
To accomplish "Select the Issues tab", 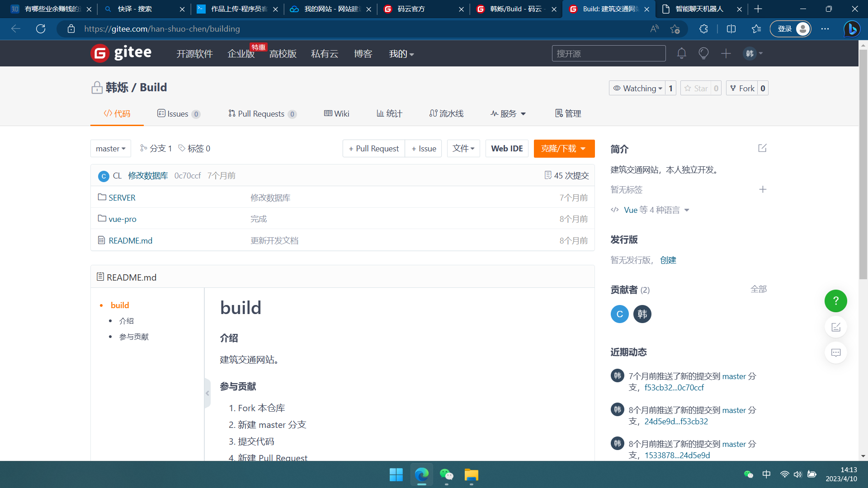I will (178, 113).
